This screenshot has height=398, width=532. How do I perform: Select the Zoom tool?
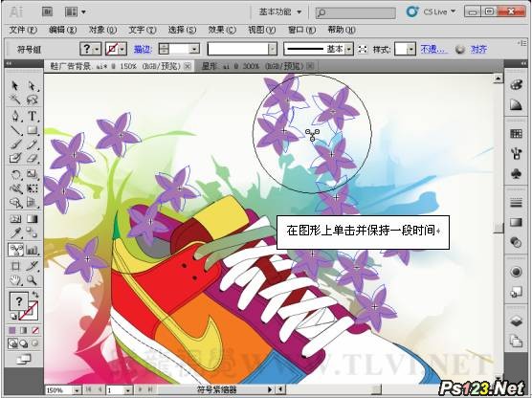click(x=33, y=280)
